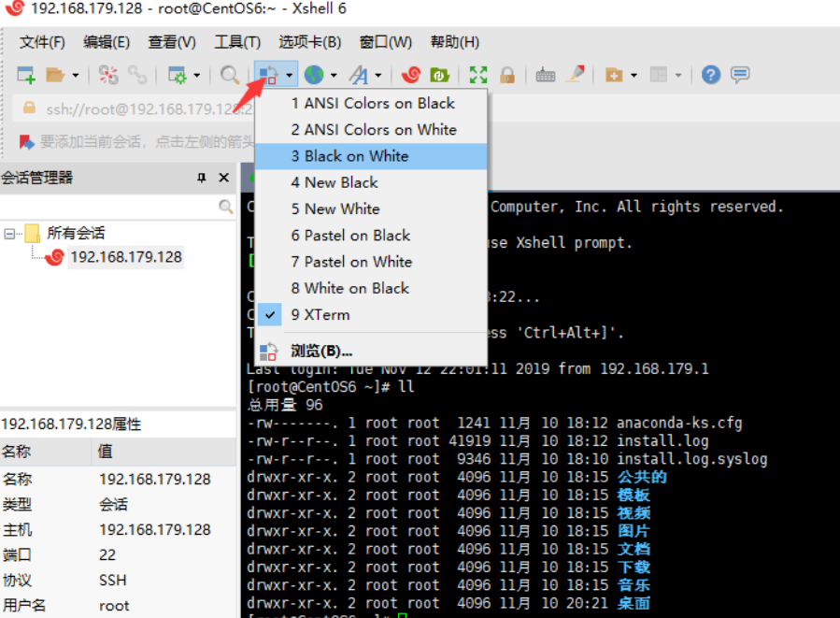The image size is (840, 618).
Task: Click the 名称 column header
Action: pos(46,452)
